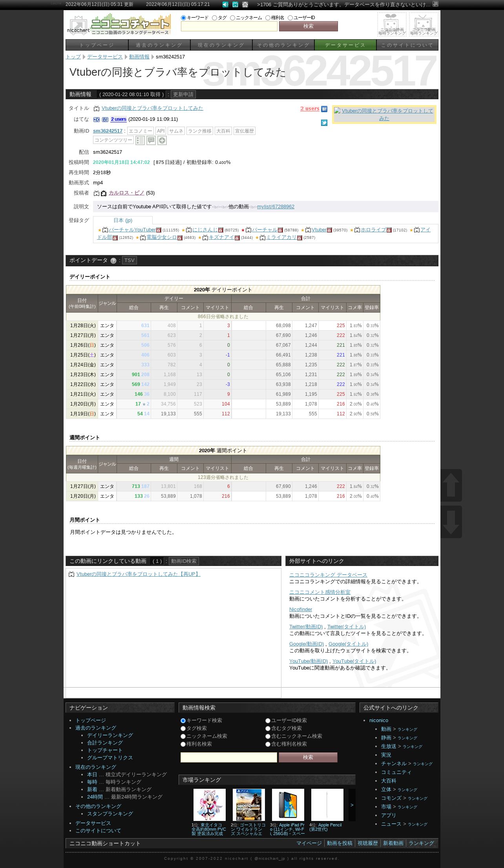Click the comment bubble icon after コンテンツツリー

[x=151, y=140]
